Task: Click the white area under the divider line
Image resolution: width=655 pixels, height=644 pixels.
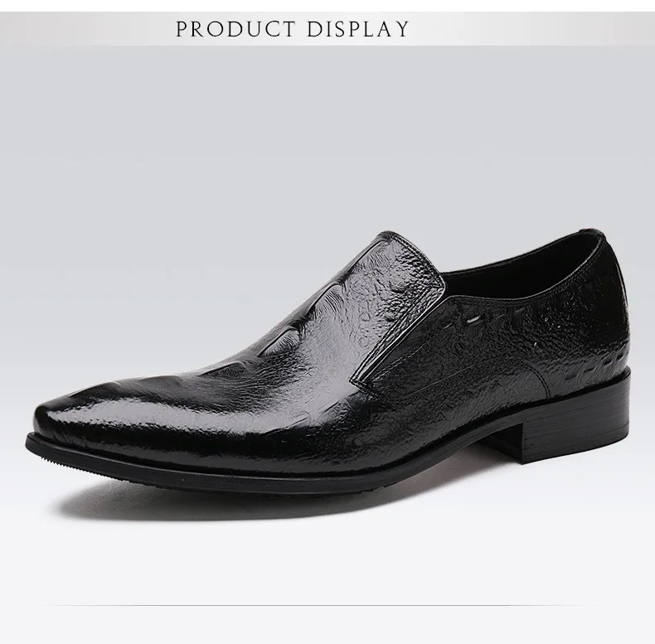Action: pyautogui.click(x=327, y=625)
